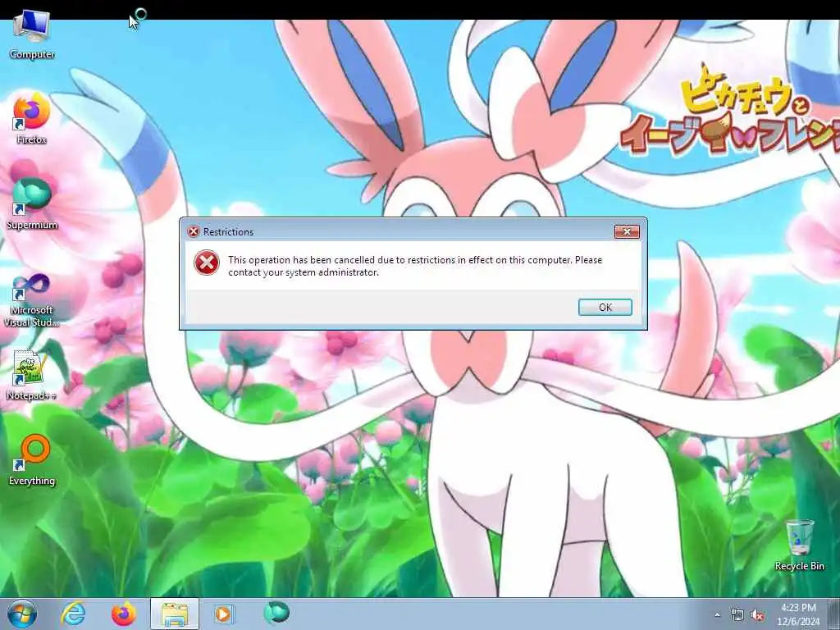Image resolution: width=840 pixels, height=630 pixels.
Task: Close the Restrictions dialog window
Action: (627, 231)
